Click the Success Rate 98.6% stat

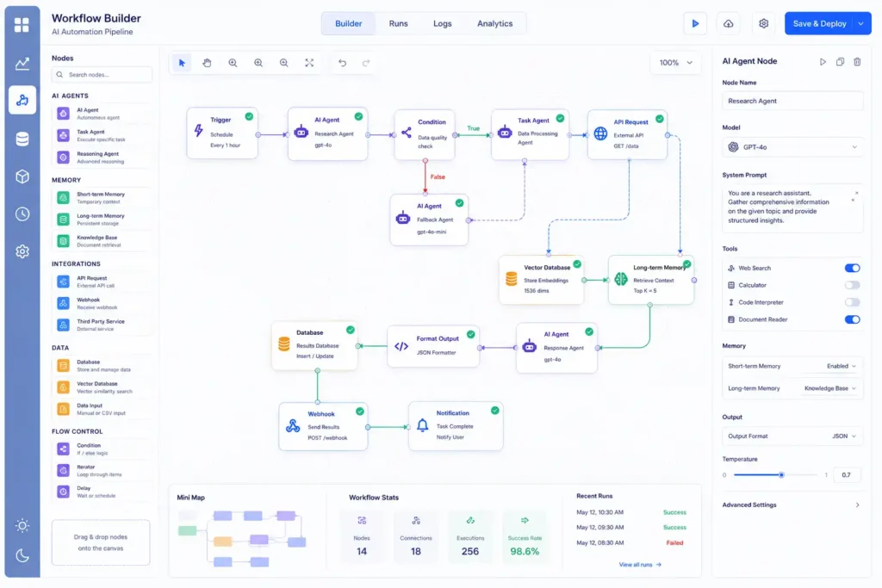(525, 537)
